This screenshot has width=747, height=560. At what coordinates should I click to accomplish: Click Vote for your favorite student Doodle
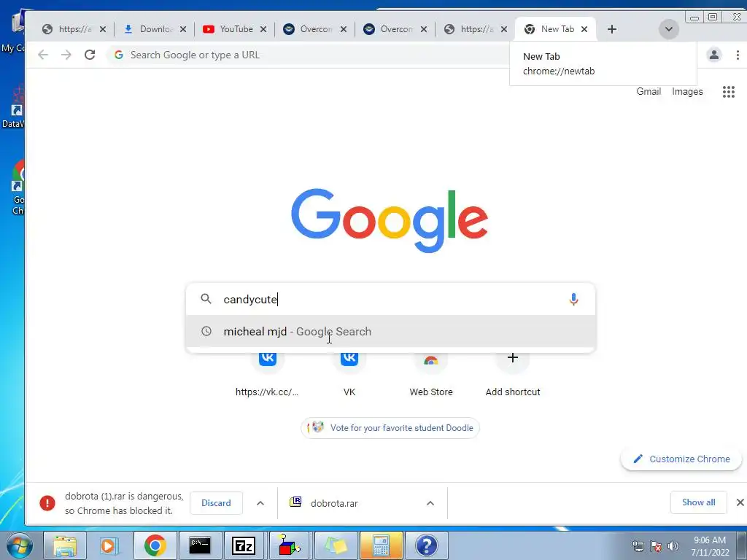pos(390,427)
